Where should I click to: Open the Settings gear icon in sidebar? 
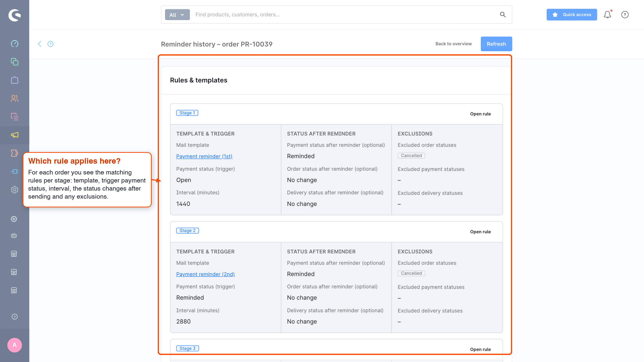(x=15, y=190)
